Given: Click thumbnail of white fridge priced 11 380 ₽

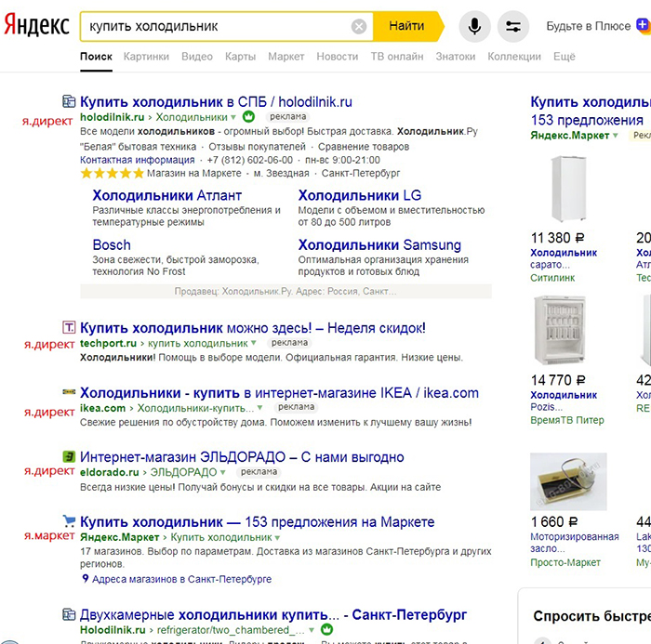Looking at the screenshot, I should point(568,189).
